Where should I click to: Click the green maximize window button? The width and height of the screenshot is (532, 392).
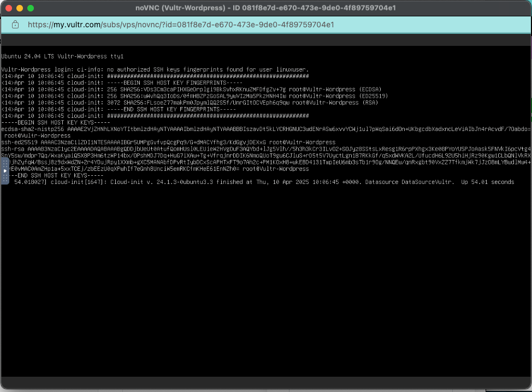pyautogui.click(x=31, y=8)
